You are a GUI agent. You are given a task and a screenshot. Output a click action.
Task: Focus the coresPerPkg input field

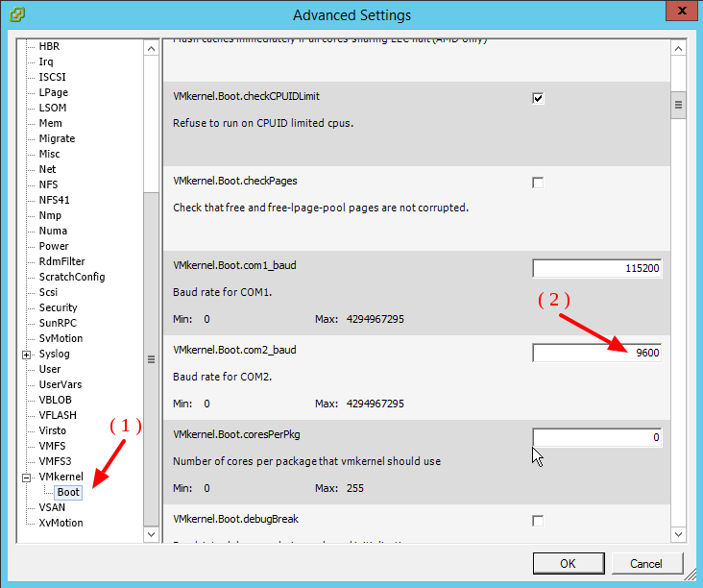[x=596, y=438]
